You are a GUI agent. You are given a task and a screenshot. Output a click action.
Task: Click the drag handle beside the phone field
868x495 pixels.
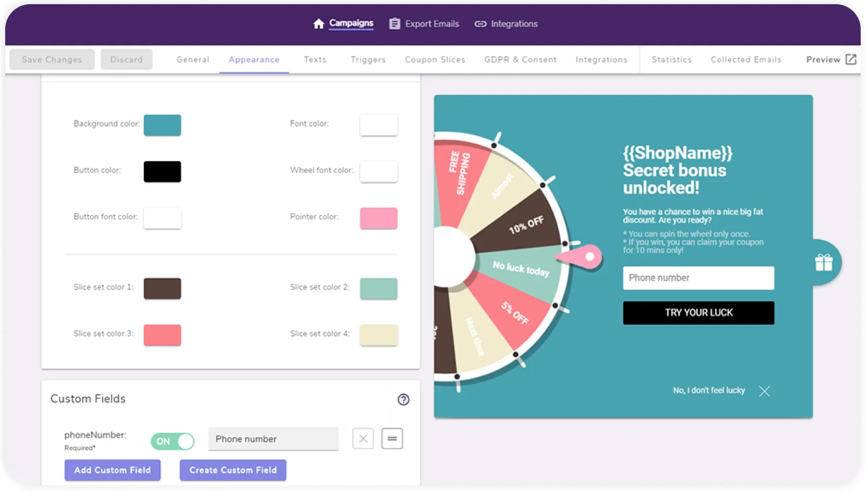coord(392,439)
